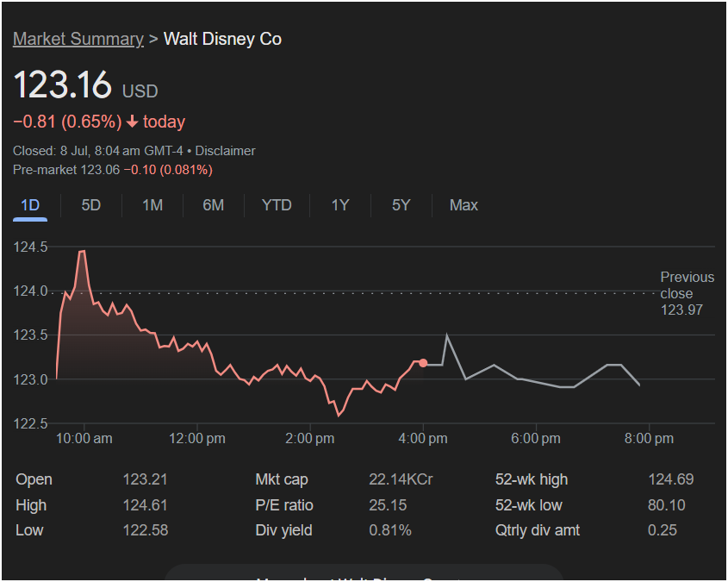Click the 10:00 am axis label
Screen dimensions: 728x582
(x=84, y=439)
